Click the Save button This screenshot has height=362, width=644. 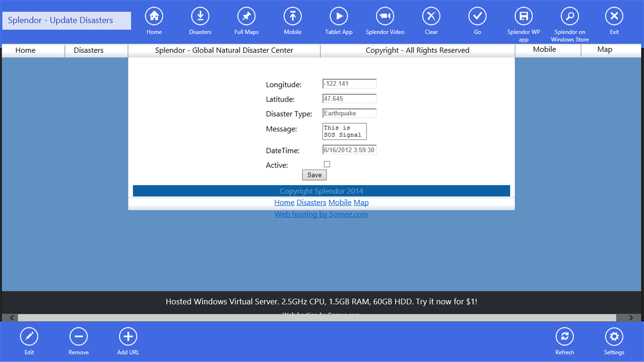tap(314, 175)
